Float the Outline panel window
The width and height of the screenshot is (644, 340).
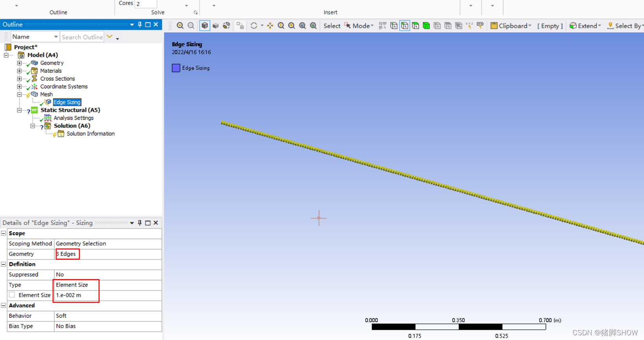pyautogui.click(x=148, y=24)
